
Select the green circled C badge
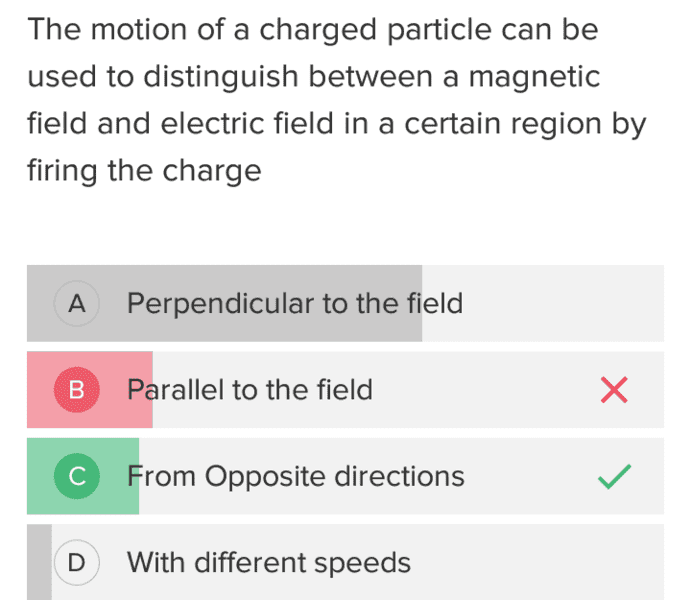[x=77, y=476]
